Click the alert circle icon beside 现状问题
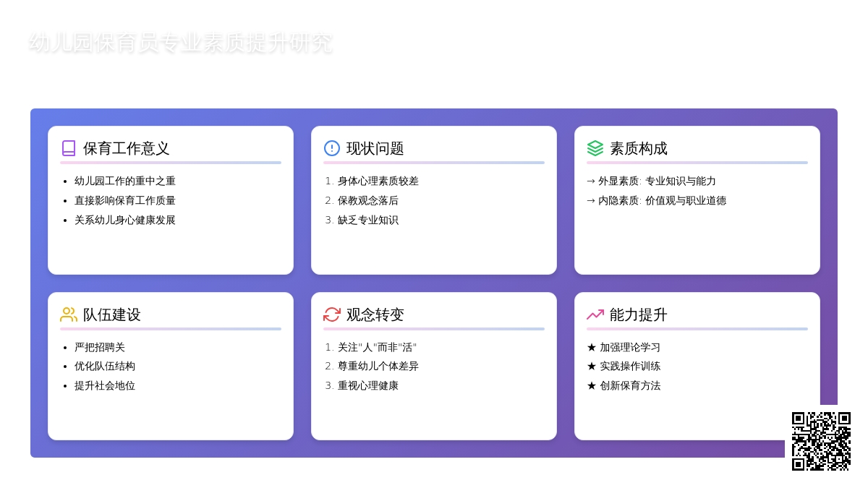Screen dimensions: 868x488 tap(332, 148)
